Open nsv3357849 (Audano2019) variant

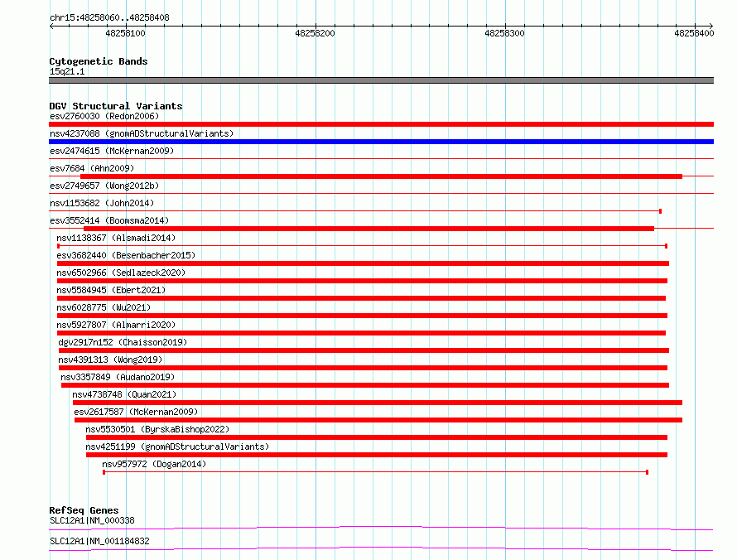tap(118, 377)
